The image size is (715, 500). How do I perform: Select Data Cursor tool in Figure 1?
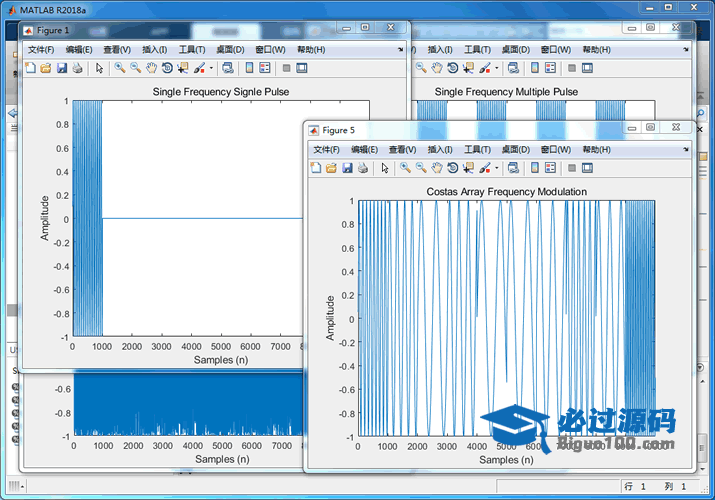pyautogui.click(x=183, y=68)
